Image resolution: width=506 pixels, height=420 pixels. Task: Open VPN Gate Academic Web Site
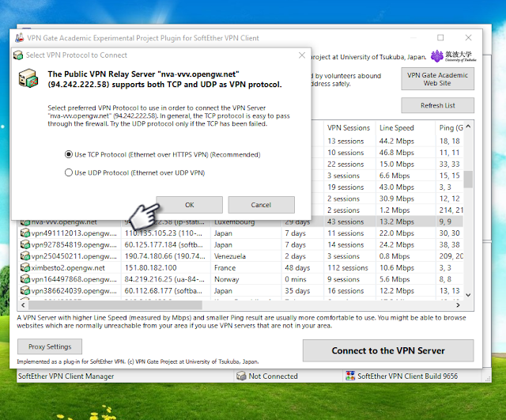click(437, 79)
